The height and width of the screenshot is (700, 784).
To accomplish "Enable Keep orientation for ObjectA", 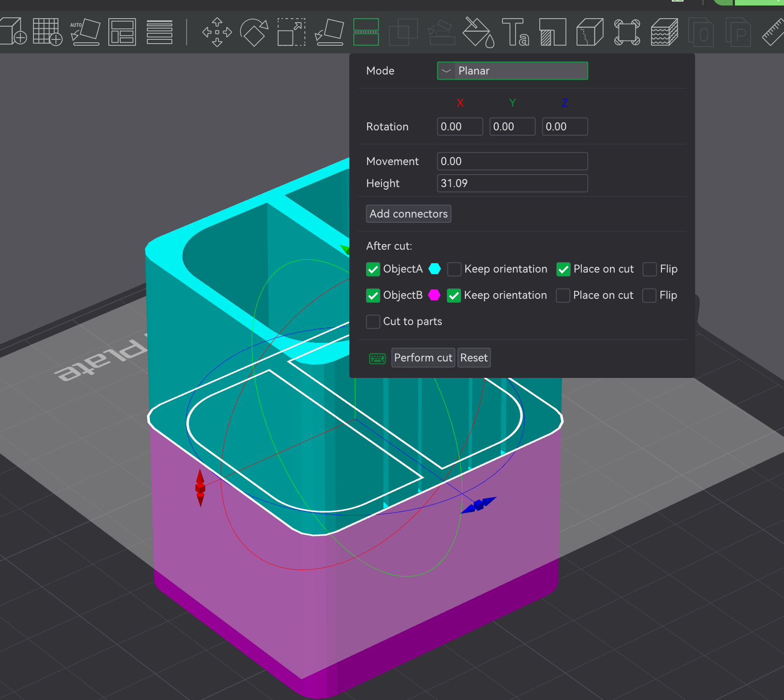I will 454,269.
